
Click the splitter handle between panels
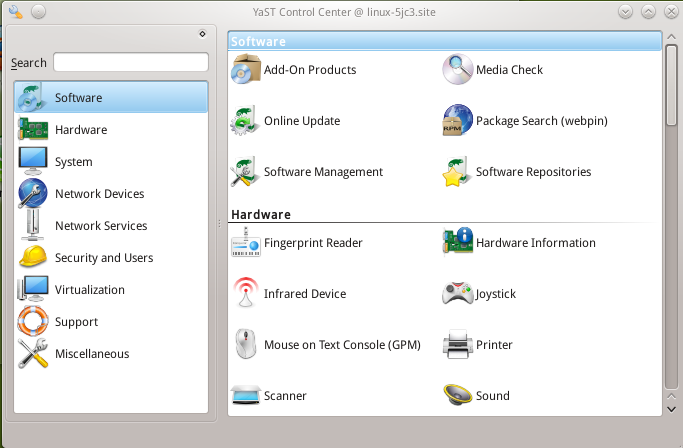[x=220, y=224]
